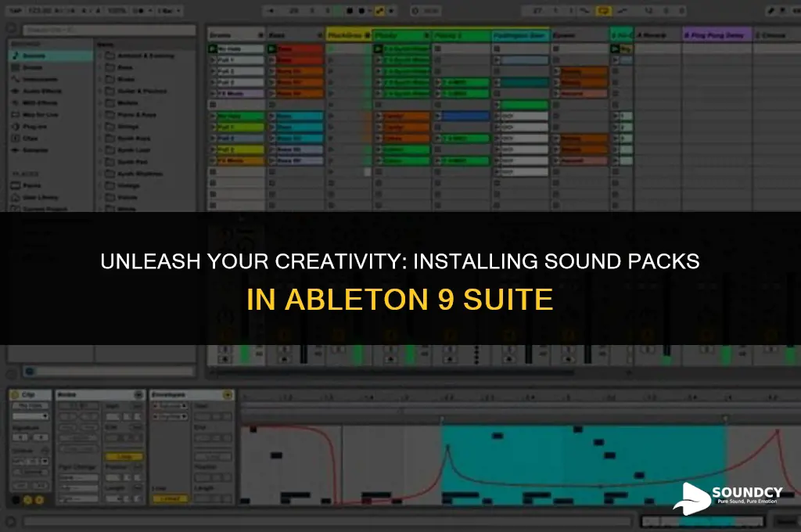Launch the first red clip in Bass track
Image resolution: width=801 pixels, height=532 pixels.
[x=271, y=49]
